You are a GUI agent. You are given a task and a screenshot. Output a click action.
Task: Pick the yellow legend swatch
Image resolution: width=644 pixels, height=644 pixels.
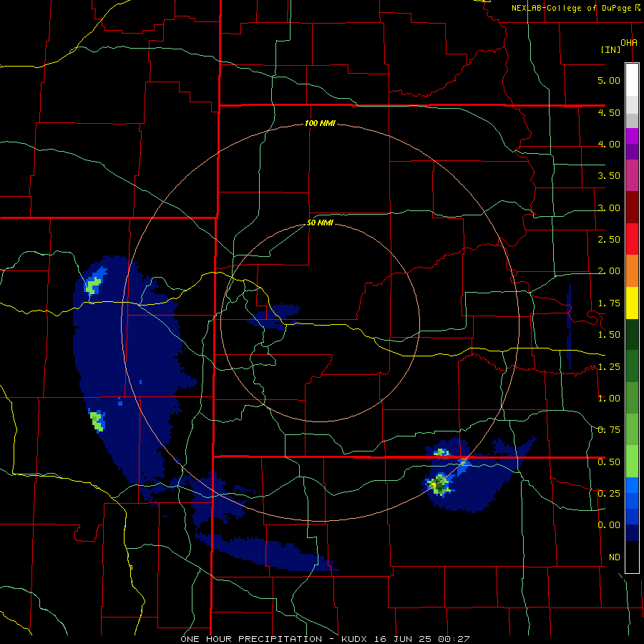click(632, 303)
